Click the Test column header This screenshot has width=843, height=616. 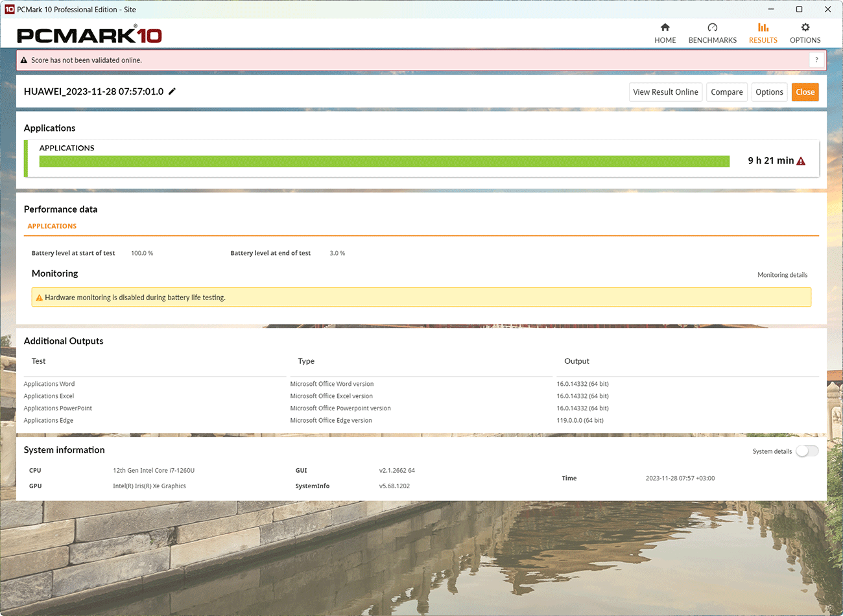tap(39, 361)
